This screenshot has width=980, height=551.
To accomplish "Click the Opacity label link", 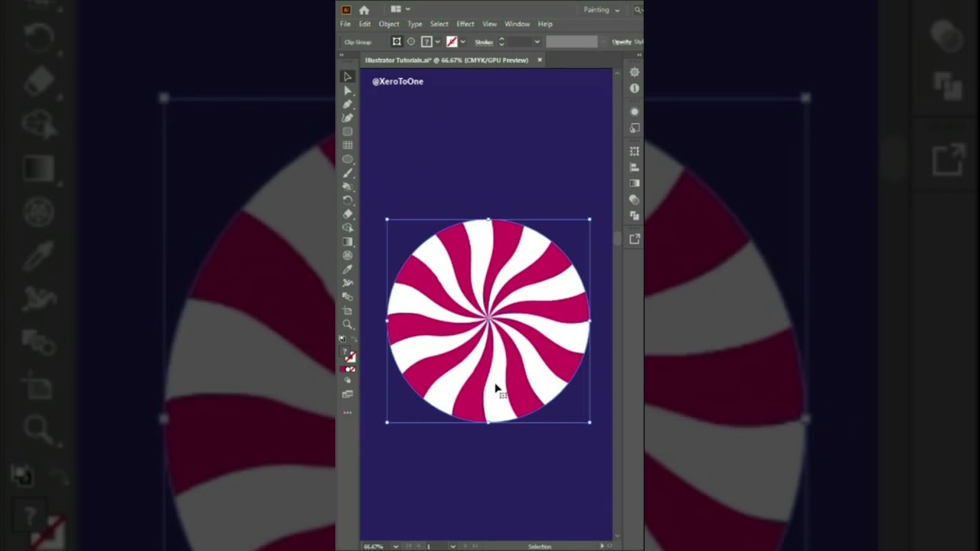I will click(621, 42).
